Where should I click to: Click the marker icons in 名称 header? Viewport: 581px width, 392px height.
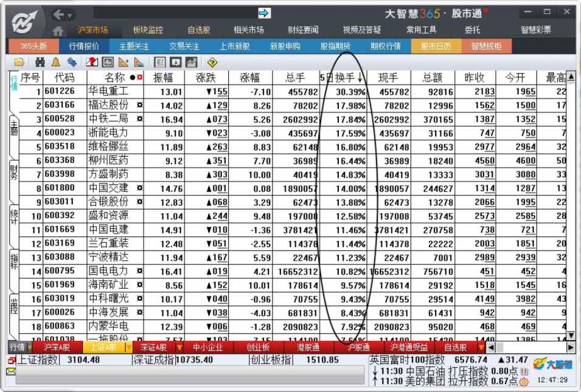click(x=136, y=77)
